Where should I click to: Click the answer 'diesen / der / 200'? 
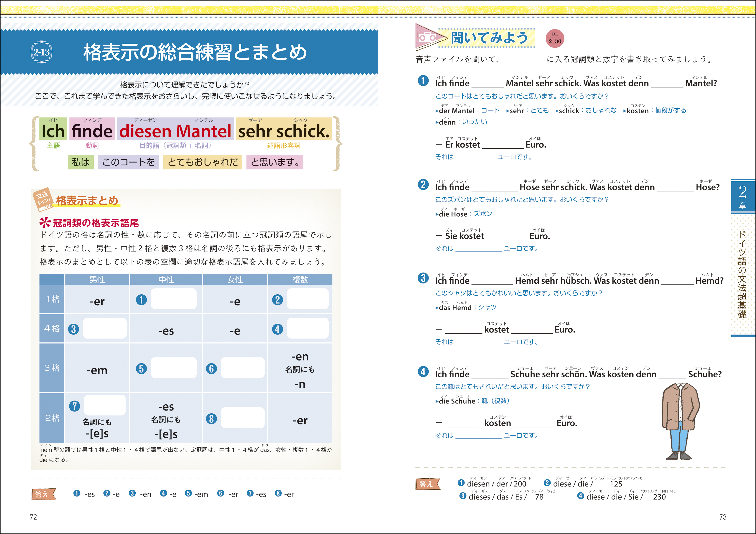coord(497,484)
